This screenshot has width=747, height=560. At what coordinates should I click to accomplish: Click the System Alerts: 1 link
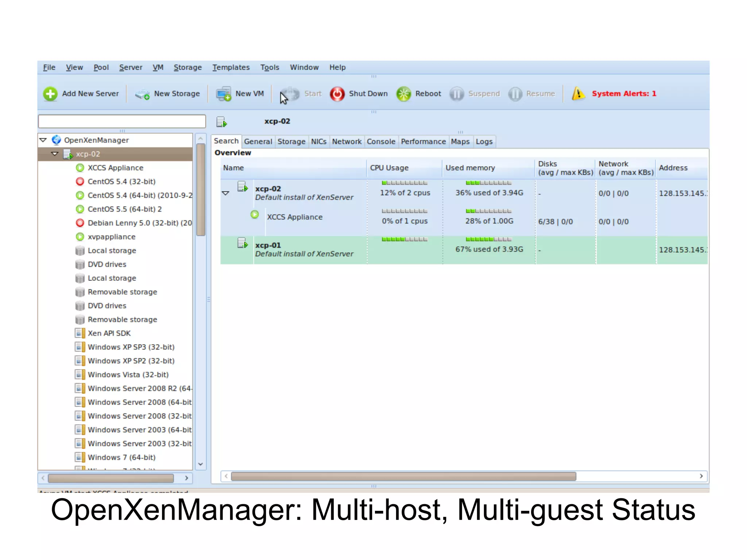click(x=624, y=94)
